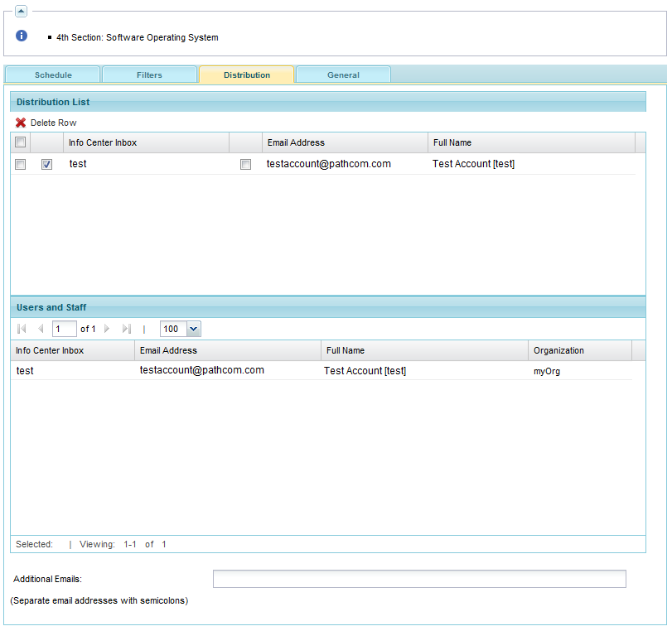Screen dimensions: 672x631
Task: Toggle the select-all checkbox in Distribution List header
Action: (x=21, y=142)
